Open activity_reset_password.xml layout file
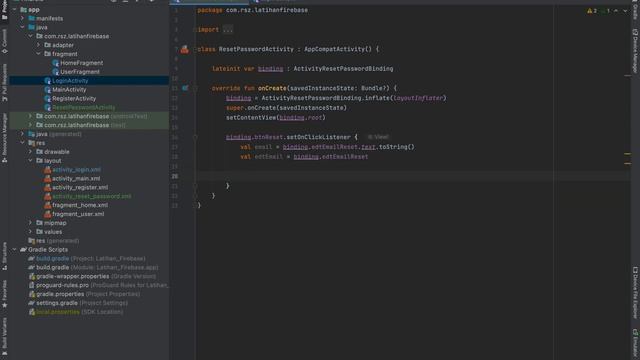Viewport: 640px width, 360px height. pos(92,196)
